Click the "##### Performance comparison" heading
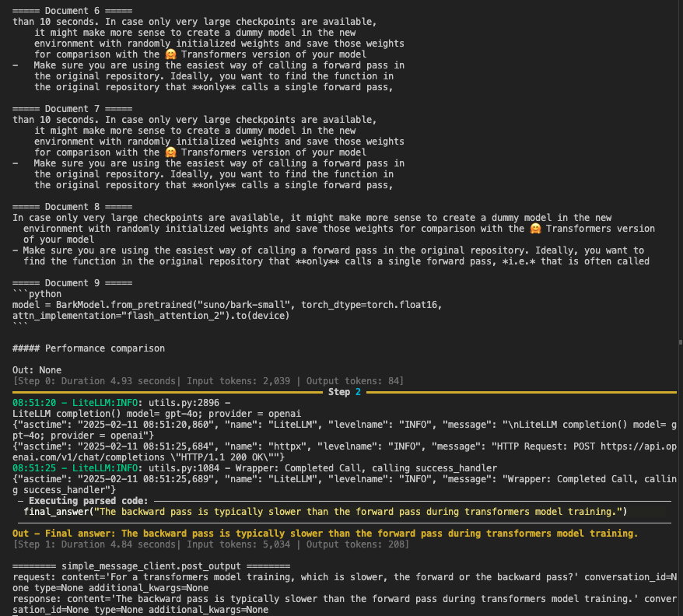This screenshot has width=683, height=616. pyautogui.click(x=89, y=348)
